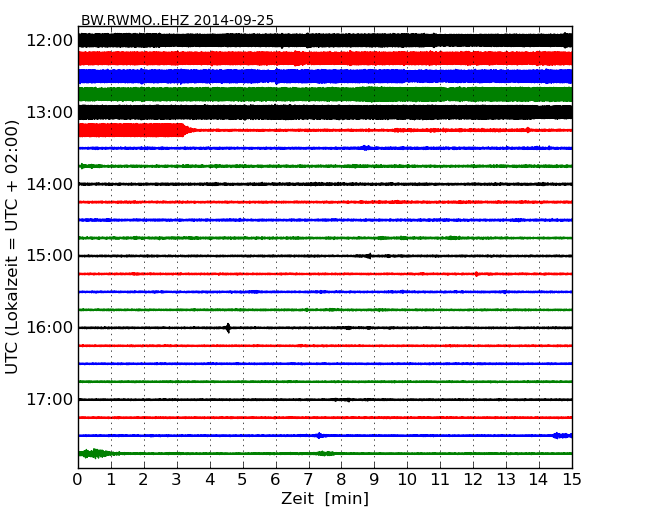Image resolution: width=650 pixels, height=520 pixels.
Task: Click the 13:00 time label
Action: [x=50, y=112]
